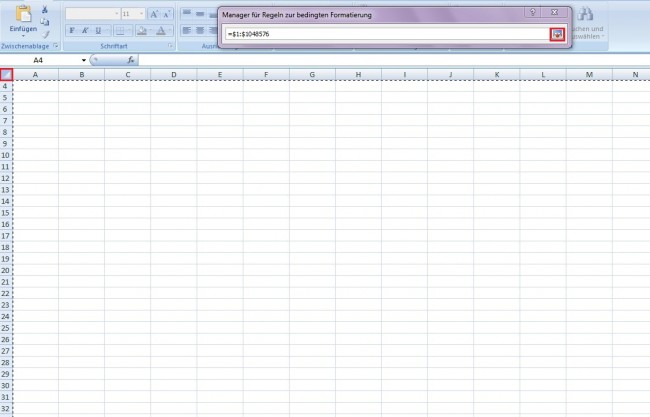The width and height of the screenshot is (650, 417).
Task: Select column M header
Action: 589,75
